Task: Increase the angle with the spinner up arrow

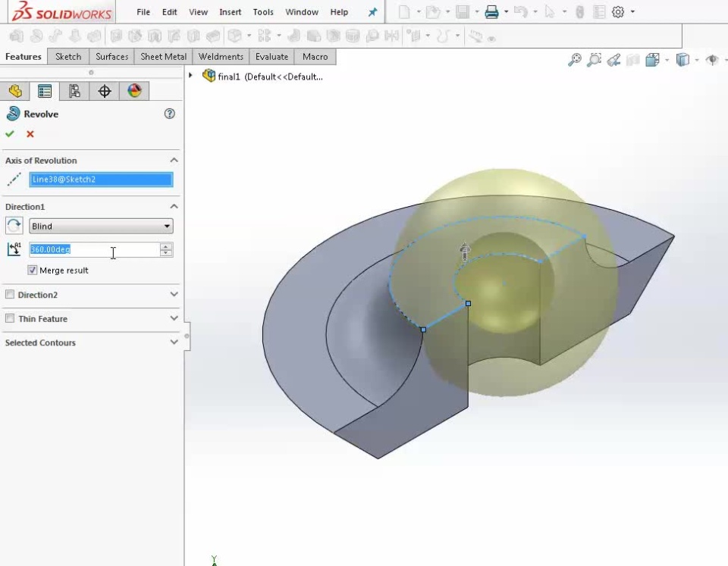Action: tap(166, 246)
